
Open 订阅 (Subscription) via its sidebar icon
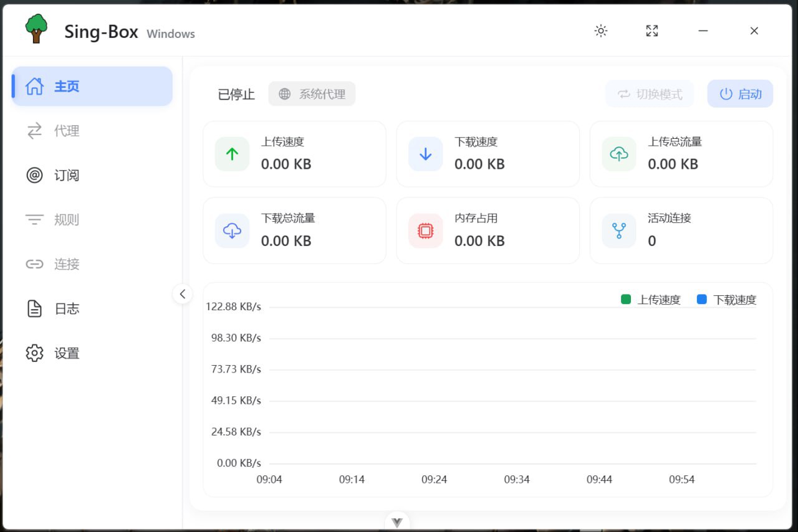[x=34, y=176]
